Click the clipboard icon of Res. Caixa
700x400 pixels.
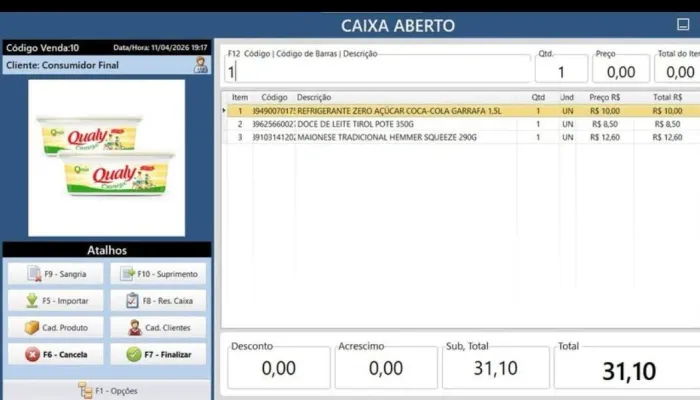click(x=132, y=300)
